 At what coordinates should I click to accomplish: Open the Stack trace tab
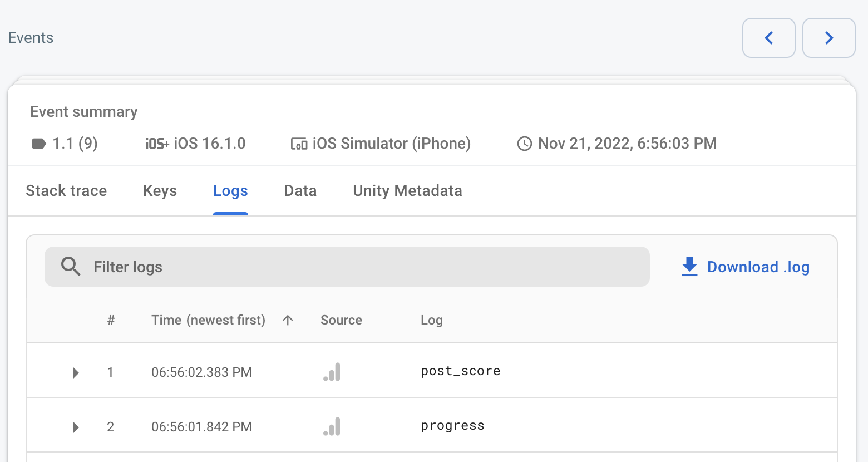(x=66, y=191)
